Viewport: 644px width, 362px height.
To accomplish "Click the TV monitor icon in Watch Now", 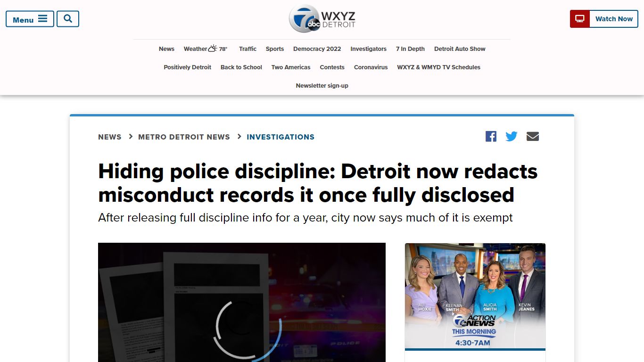I will click(580, 19).
